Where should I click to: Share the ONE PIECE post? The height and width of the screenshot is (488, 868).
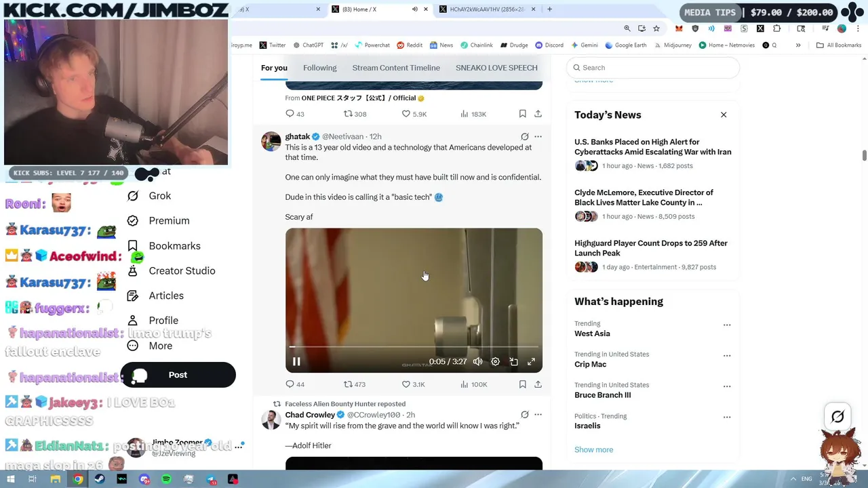pos(538,114)
